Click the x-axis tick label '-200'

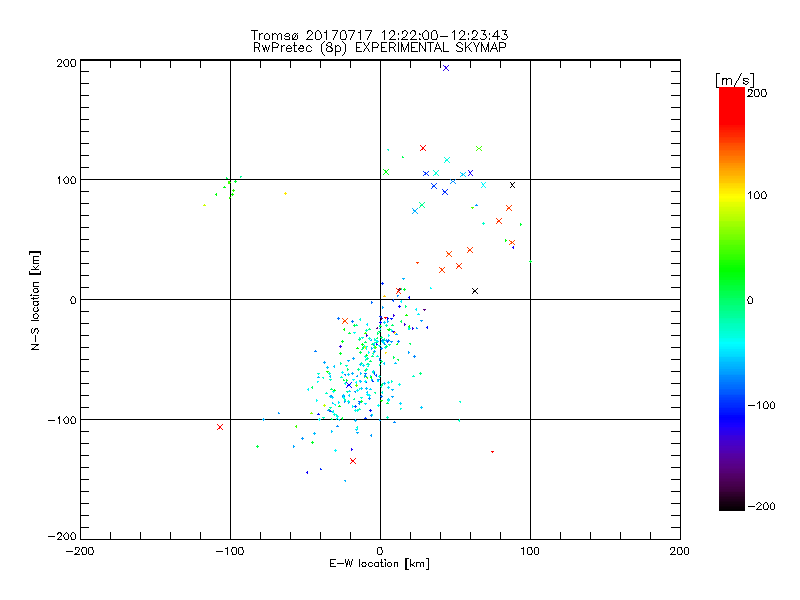80,552
